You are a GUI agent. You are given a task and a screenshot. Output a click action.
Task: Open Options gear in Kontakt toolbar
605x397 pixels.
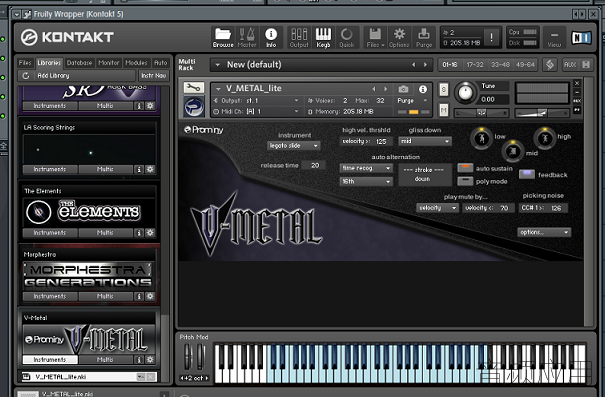click(399, 37)
